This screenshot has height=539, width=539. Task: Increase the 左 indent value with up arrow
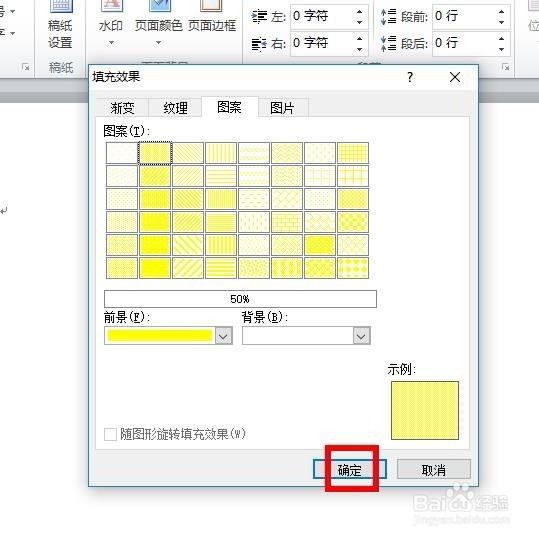pyautogui.click(x=360, y=11)
